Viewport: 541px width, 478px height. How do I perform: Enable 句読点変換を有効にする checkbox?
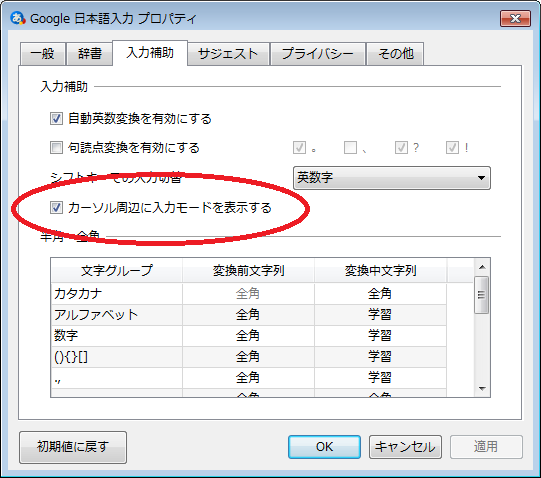click(56, 148)
